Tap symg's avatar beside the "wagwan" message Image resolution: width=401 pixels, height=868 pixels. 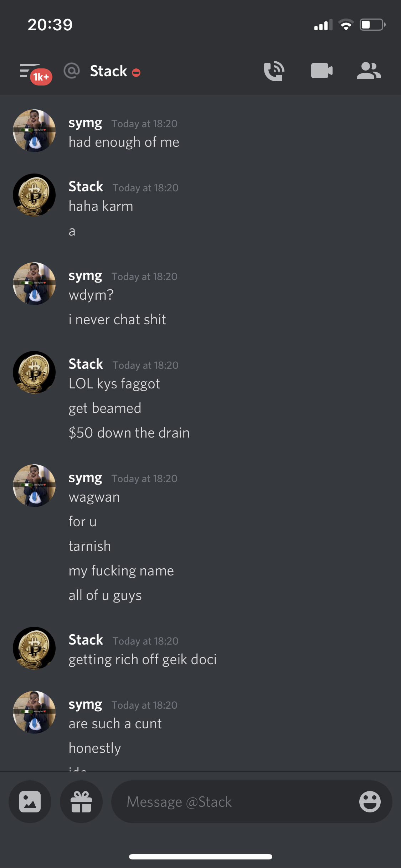click(x=34, y=486)
